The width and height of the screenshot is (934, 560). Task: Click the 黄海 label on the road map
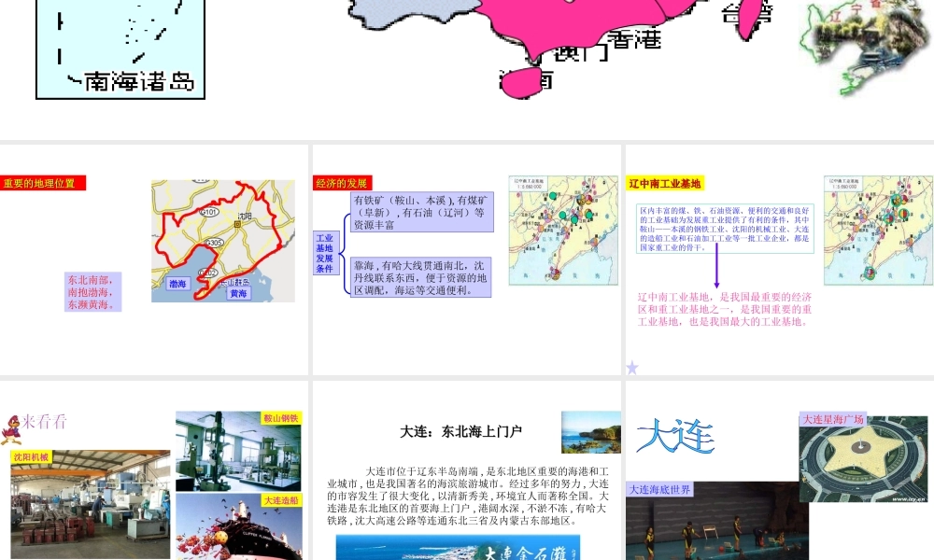click(238, 293)
